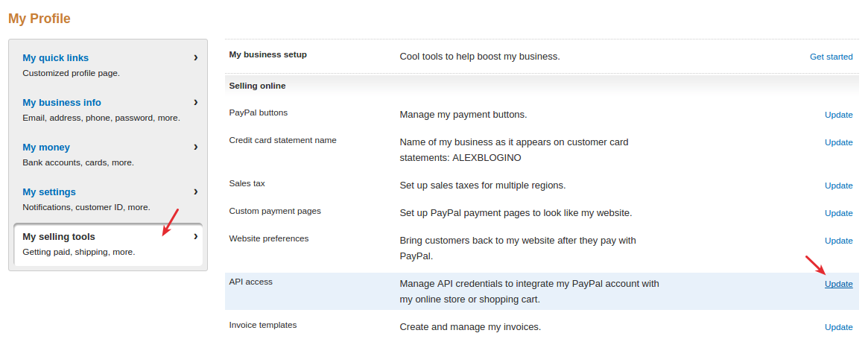This screenshot has height=339, width=868.
Task: Update Invoice templates
Action: click(839, 327)
